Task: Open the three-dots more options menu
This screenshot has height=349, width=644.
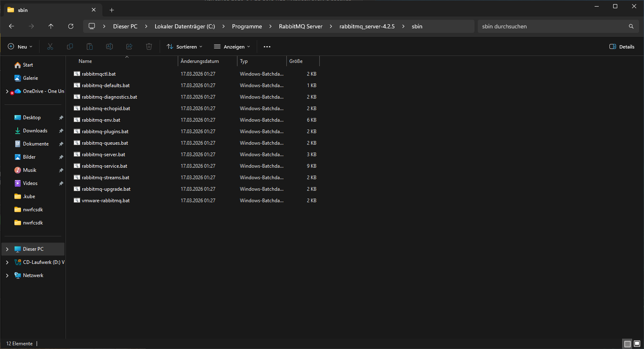Action: [267, 46]
